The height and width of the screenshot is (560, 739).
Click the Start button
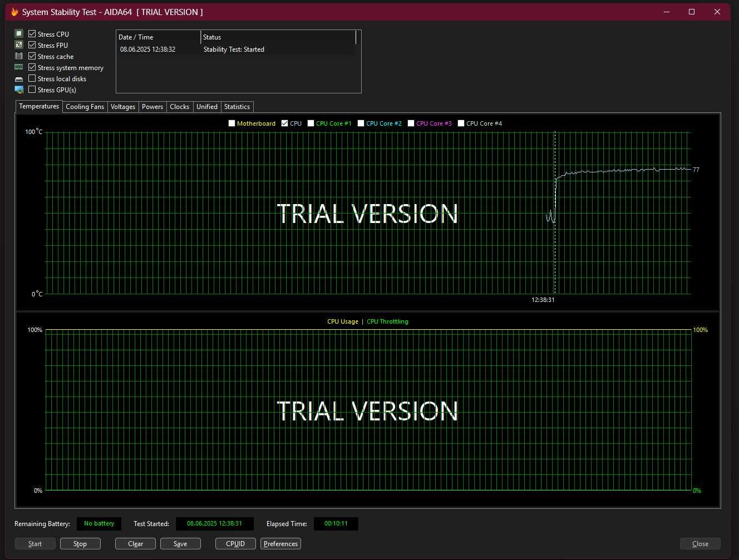point(35,544)
